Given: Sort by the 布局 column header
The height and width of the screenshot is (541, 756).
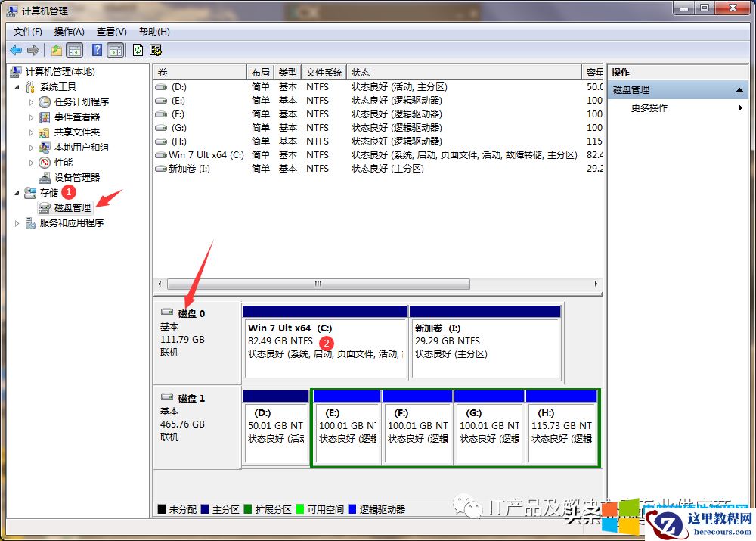Looking at the screenshot, I should pos(260,73).
